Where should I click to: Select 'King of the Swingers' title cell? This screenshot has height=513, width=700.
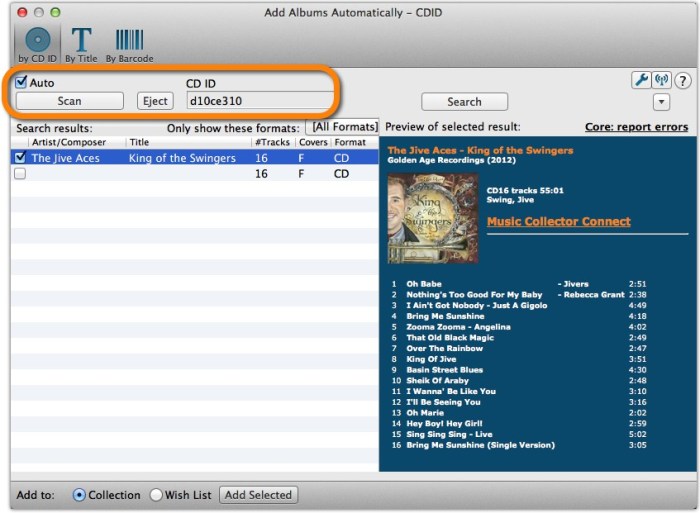click(182, 158)
